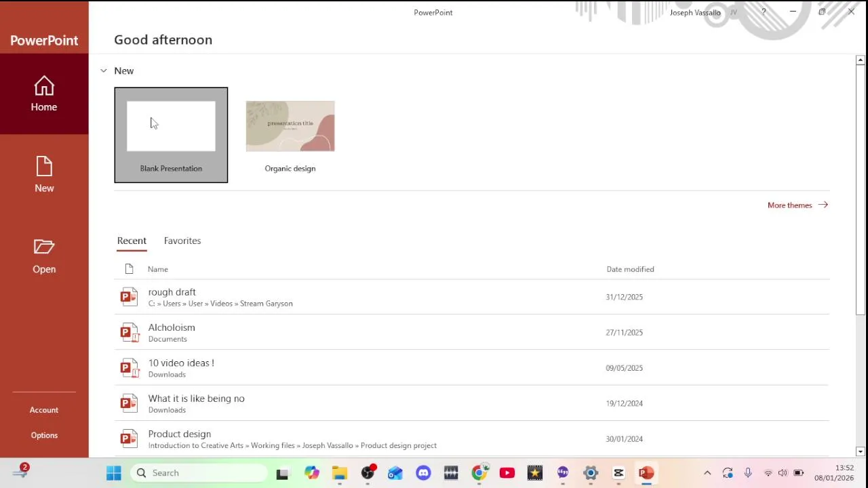The width and height of the screenshot is (868, 488).
Task: Click the scrollbar down arrow
Action: 860,451
